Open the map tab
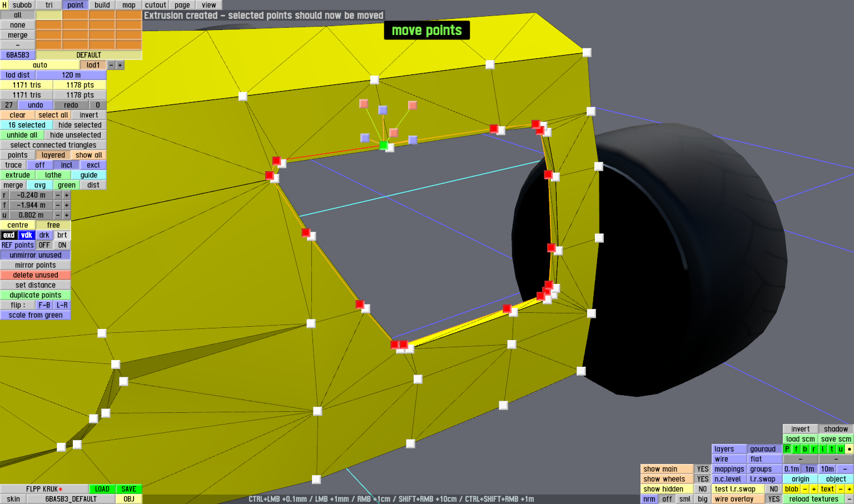This screenshot has width=854, height=504. coord(129,5)
